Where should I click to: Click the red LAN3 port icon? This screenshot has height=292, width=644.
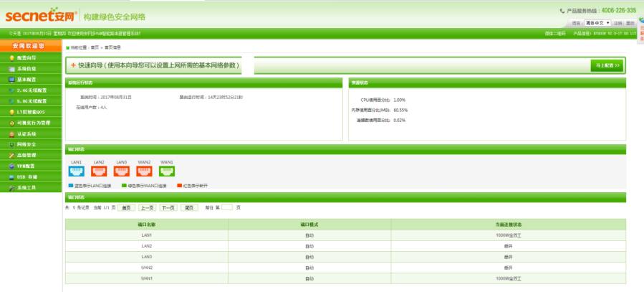pos(122,171)
